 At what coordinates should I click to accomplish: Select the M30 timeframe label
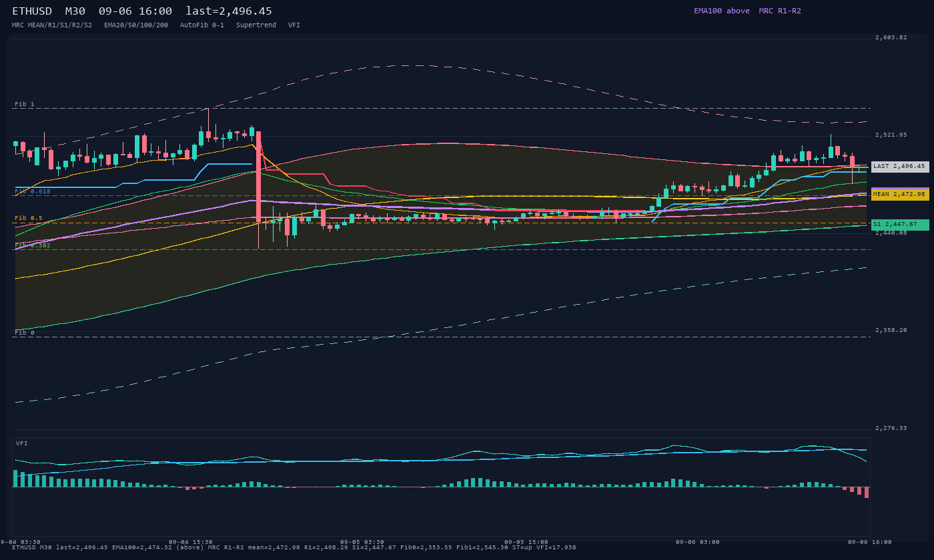tap(75, 11)
